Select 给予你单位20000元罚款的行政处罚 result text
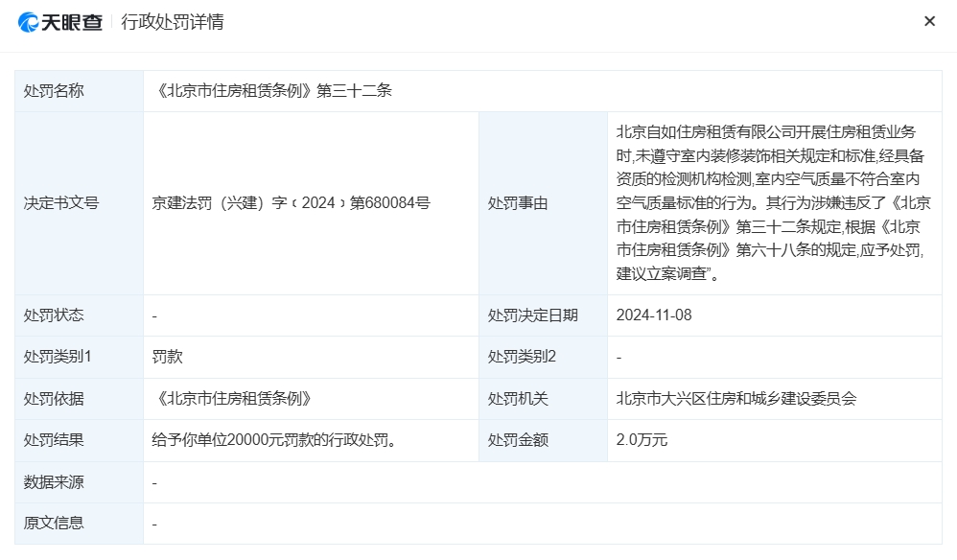 [274, 440]
